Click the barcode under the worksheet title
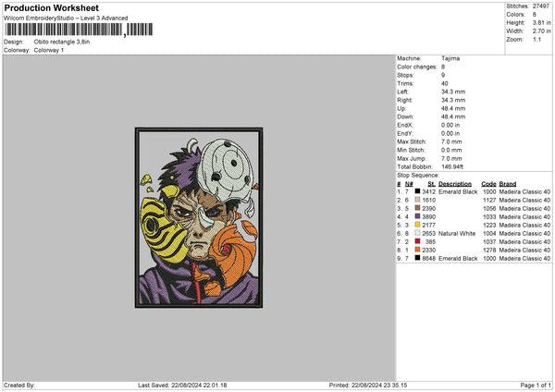The width and height of the screenshot is (555, 392). click(x=79, y=30)
